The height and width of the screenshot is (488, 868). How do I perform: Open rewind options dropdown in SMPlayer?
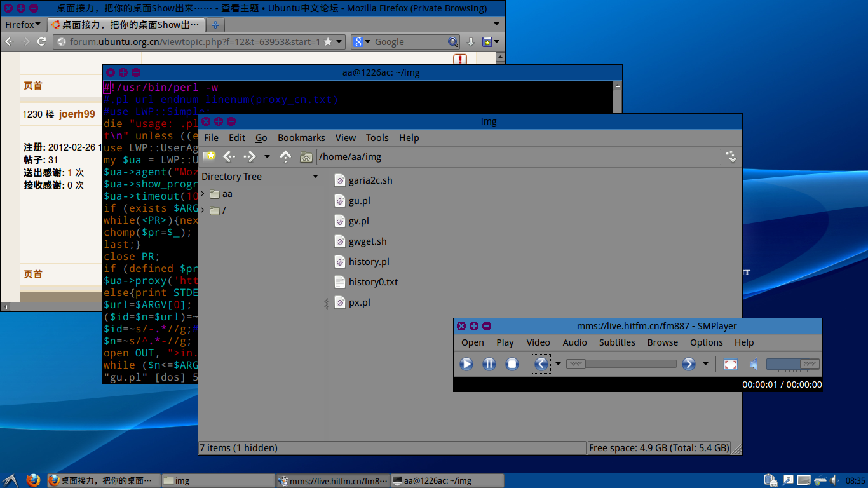tap(558, 364)
